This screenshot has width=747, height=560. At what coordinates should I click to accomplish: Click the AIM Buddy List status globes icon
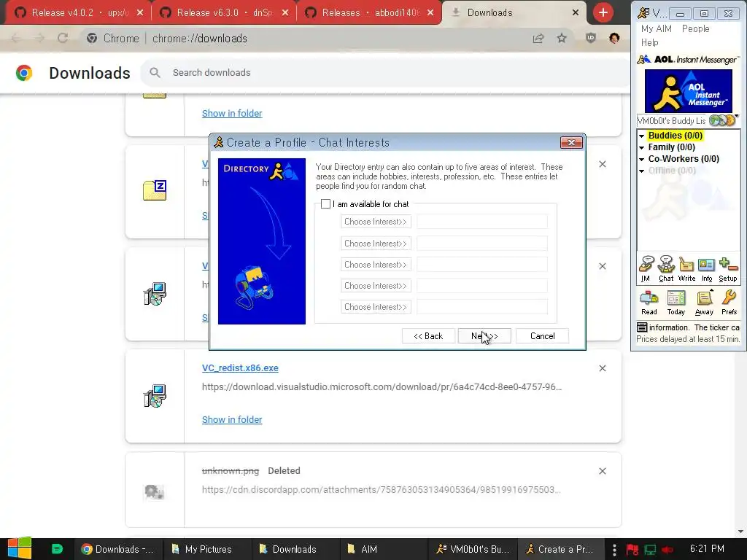[x=722, y=120]
